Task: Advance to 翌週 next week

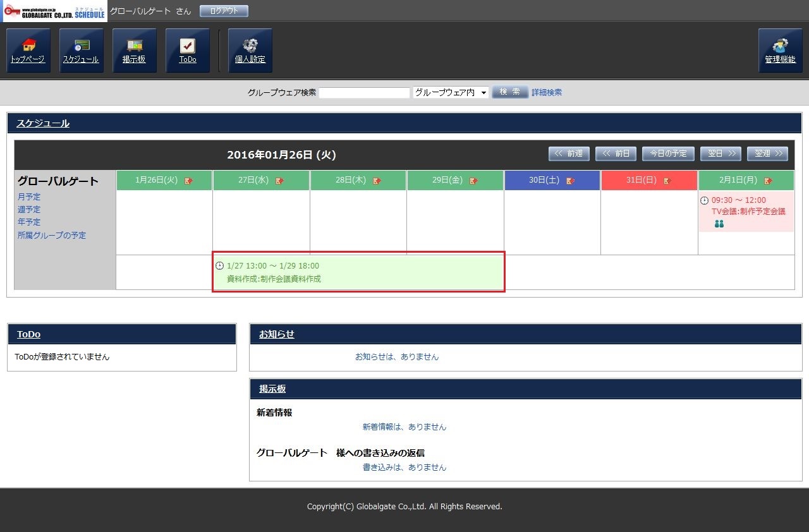Action: (x=767, y=154)
